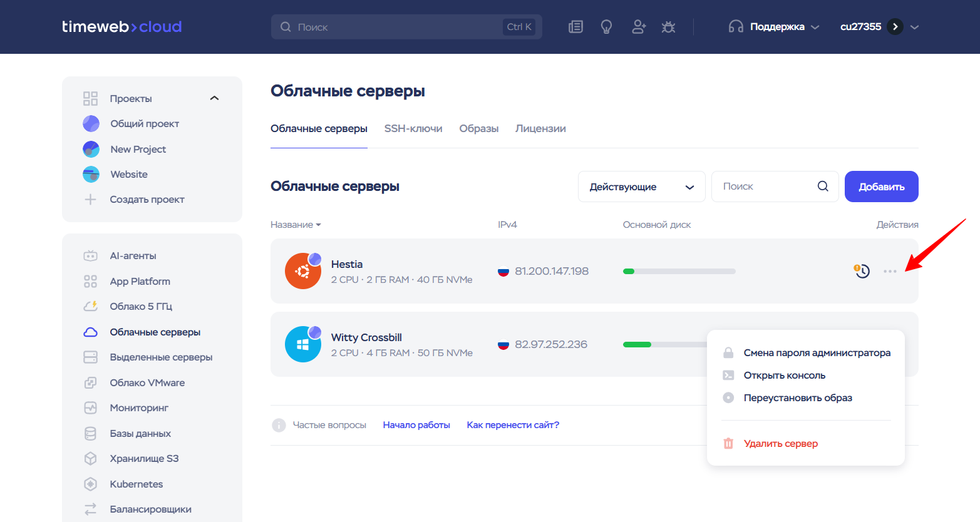This screenshot has width=980, height=522.
Task: Click the Hestia Ubuntu server icon
Action: [303, 271]
